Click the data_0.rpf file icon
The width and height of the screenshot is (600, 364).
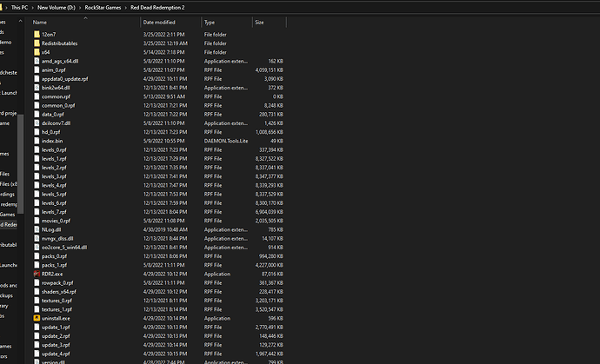pyautogui.click(x=37, y=115)
